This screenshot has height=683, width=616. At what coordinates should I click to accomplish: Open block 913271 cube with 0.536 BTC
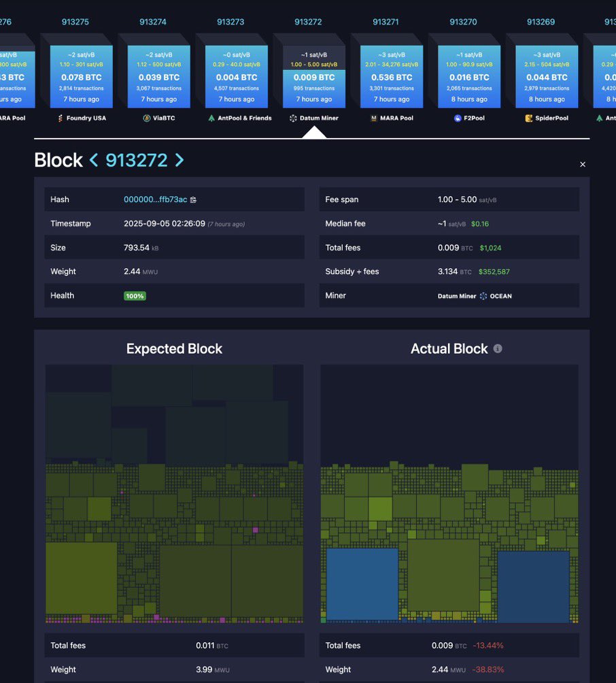pos(392,76)
